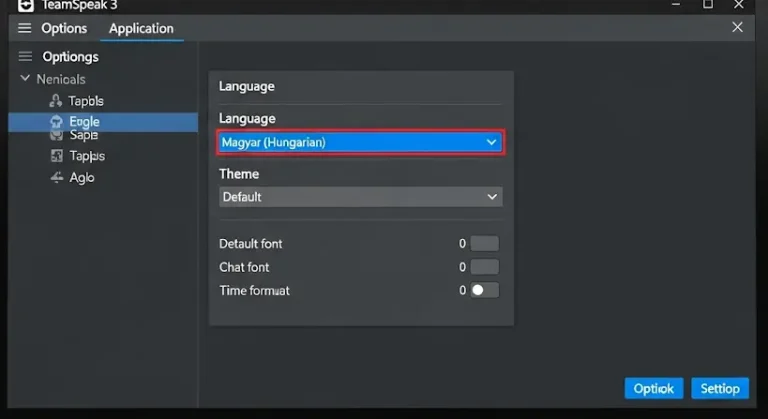Collapse the Nenioals tree section
Viewport: 768px width, 419px height.
tap(25, 78)
